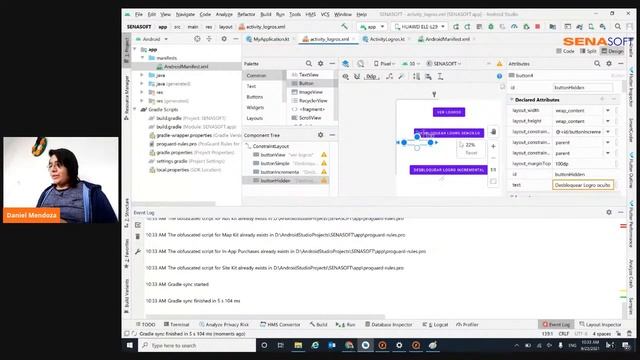Open the Profiler tool window
Viewport: 640px width, 360px height.
point(467,324)
